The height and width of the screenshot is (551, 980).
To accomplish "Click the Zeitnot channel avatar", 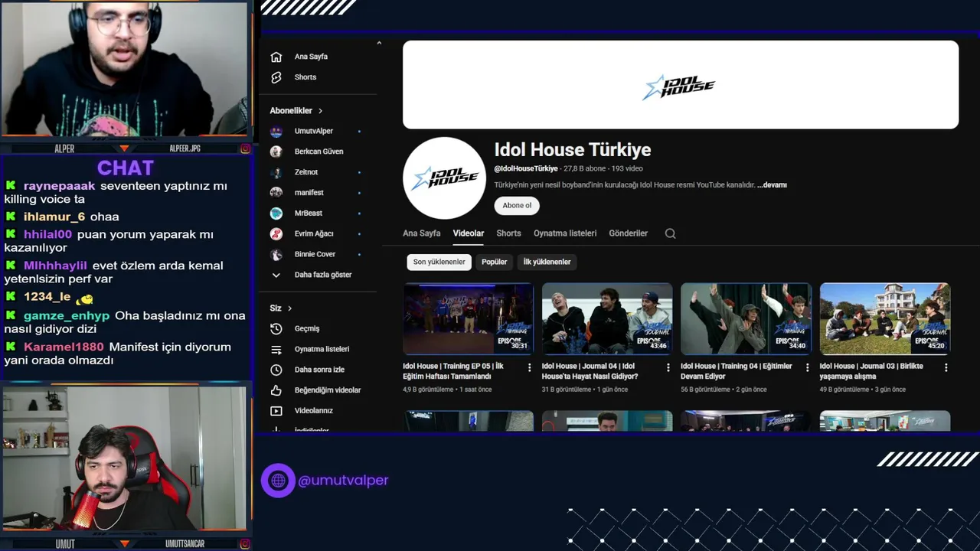I will point(276,172).
